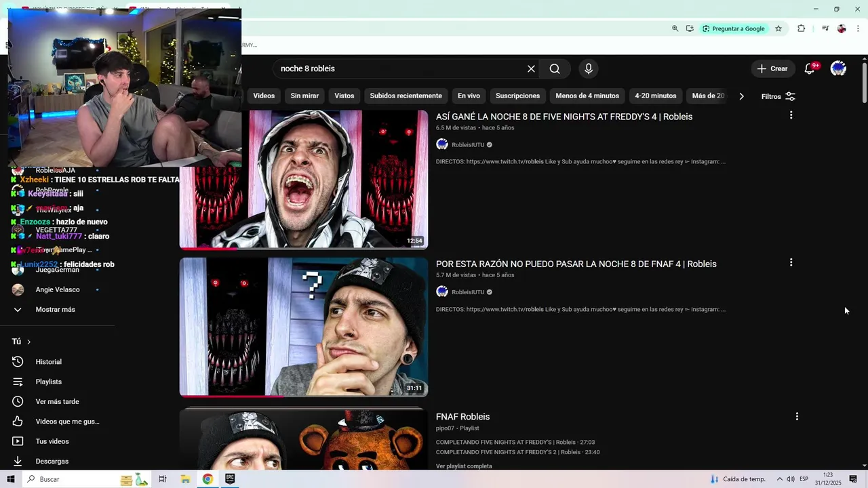
Task: Open Angie Velasco subscription channel
Action: click(x=58, y=289)
